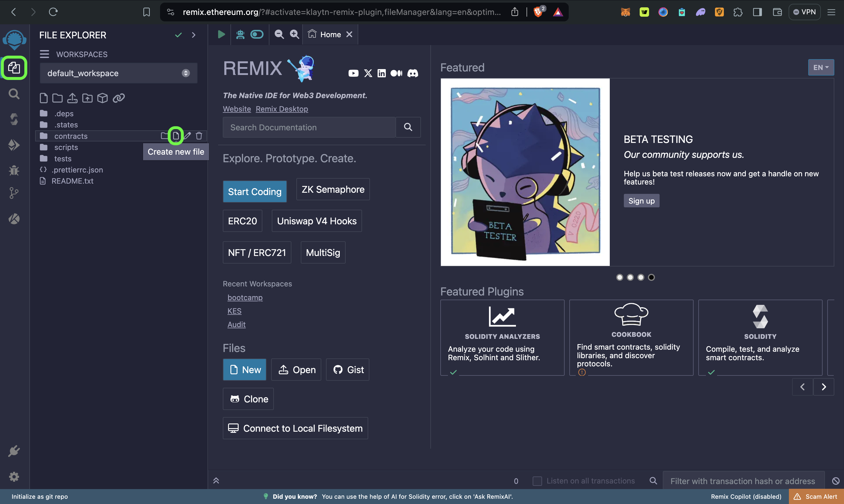Open the Git source control icon
Viewport: 844px width, 504px height.
[x=14, y=193]
